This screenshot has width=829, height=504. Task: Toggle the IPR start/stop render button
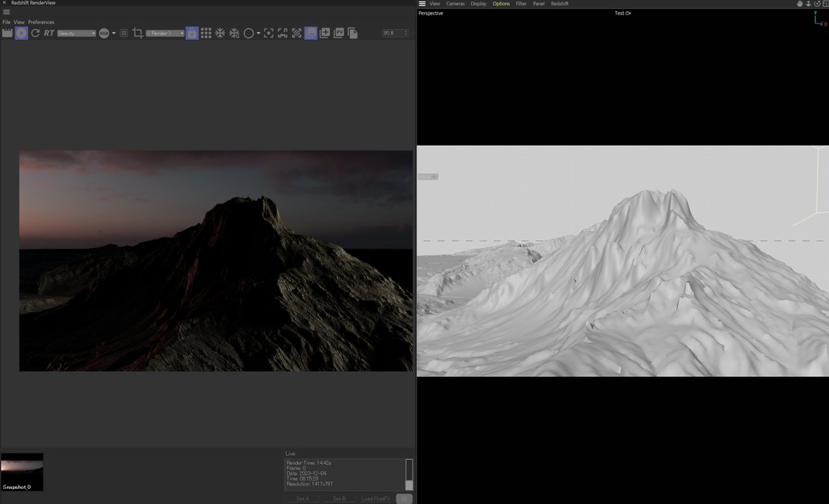coord(21,32)
